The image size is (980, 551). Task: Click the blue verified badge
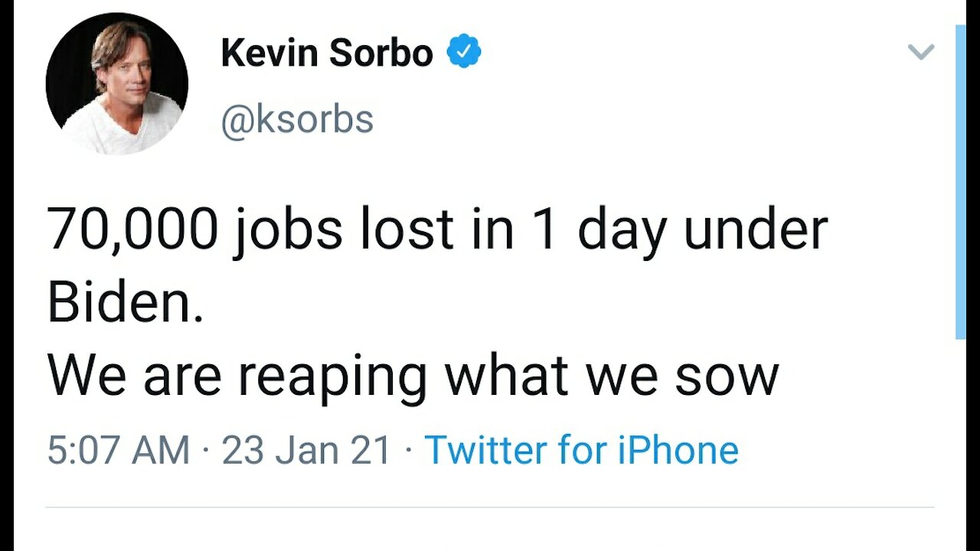click(x=464, y=53)
